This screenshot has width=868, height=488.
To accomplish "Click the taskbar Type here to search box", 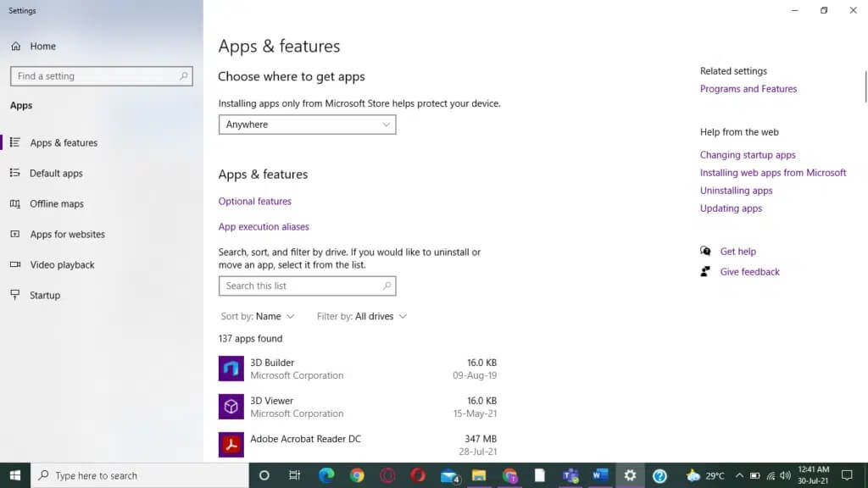I will coord(140,475).
